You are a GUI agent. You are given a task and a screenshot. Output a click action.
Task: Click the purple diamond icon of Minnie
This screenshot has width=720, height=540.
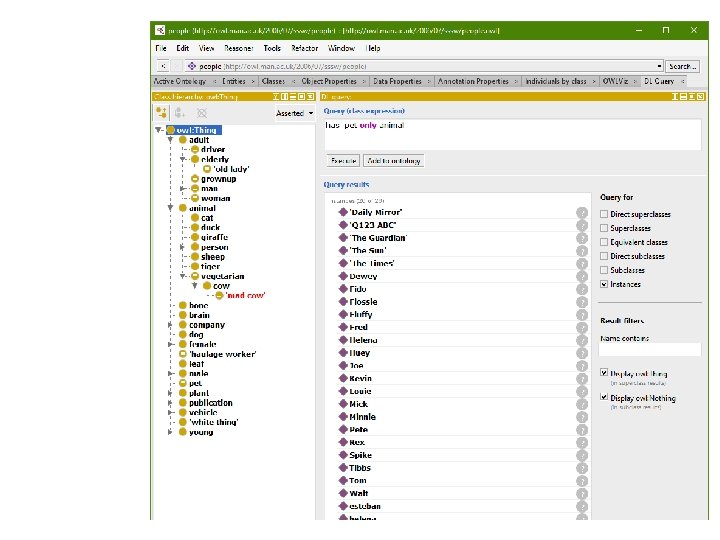343,416
